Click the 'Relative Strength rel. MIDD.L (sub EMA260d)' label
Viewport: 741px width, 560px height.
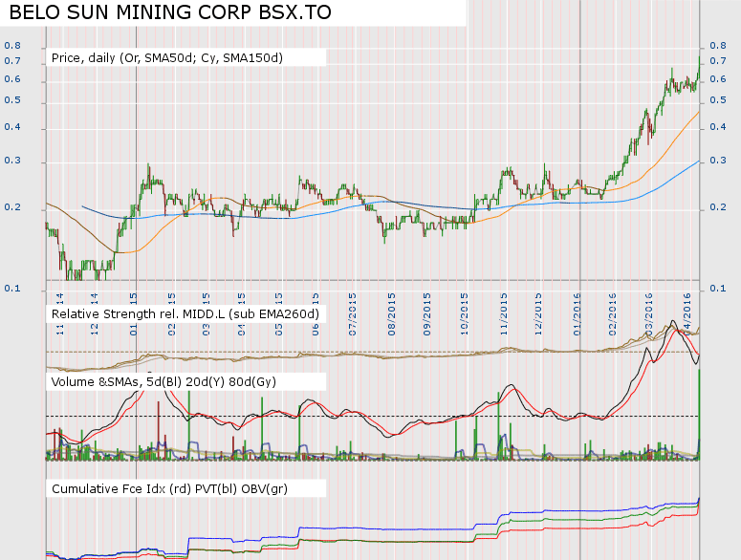click(185, 314)
